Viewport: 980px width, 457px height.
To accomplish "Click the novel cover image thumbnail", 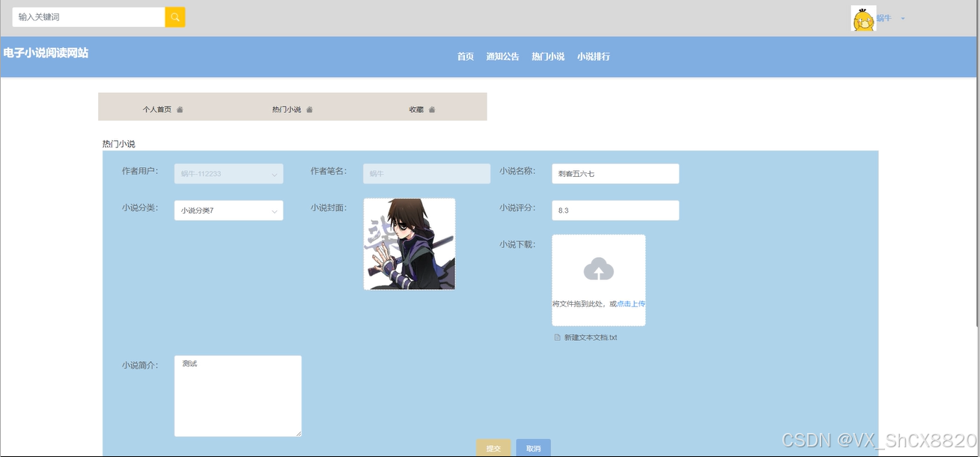I will coord(410,244).
